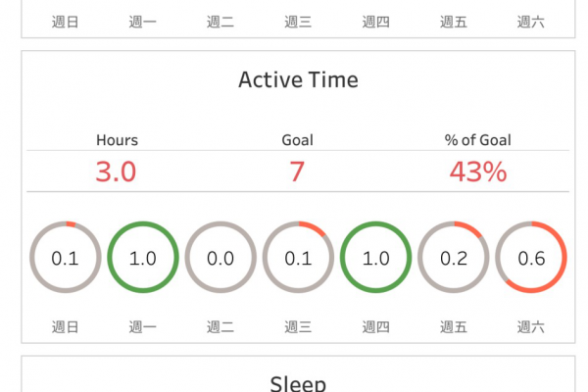Click the Goal column header
The height and width of the screenshot is (392, 588).
point(297,140)
